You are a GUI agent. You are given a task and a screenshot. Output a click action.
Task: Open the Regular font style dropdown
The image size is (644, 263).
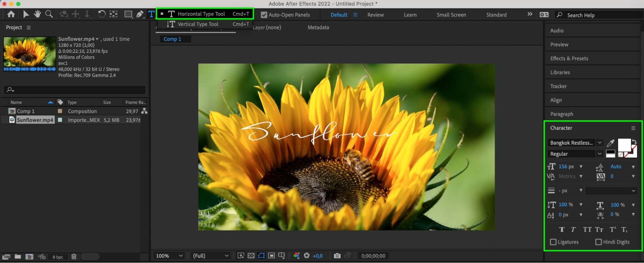click(600, 154)
